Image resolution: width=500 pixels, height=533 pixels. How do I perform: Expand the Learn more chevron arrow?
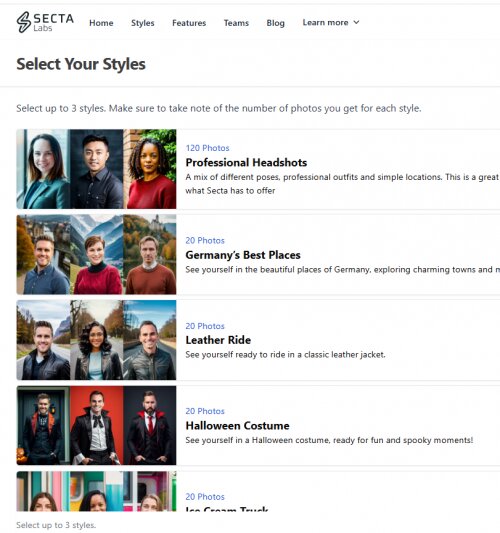coord(356,22)
